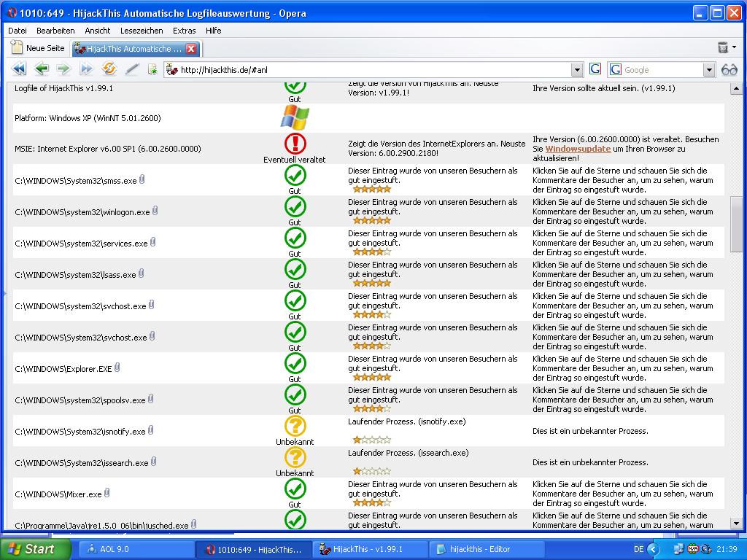Viewport: 747px width, 560px height.
Task: Click the paperclip icon next to spoolsv.exe
Action: tap(150, 399)
